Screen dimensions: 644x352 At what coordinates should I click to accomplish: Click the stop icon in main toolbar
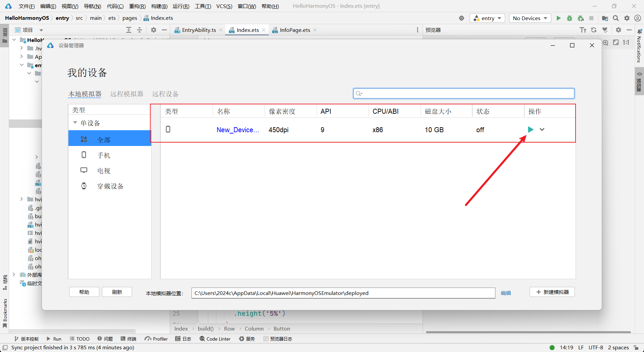pyautogui.click(x=591, y=18)
